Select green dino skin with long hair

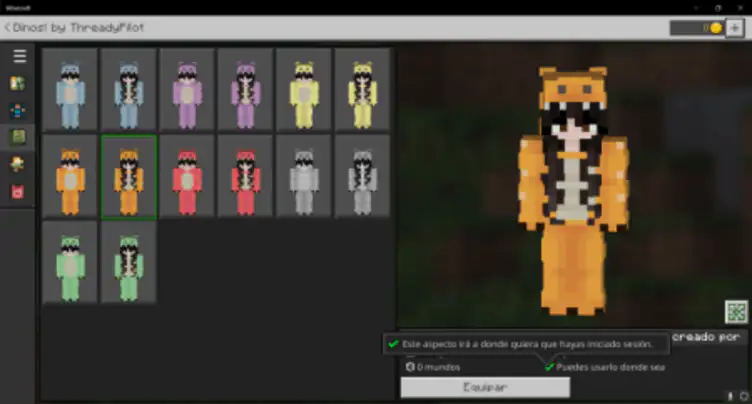[129, 263]
